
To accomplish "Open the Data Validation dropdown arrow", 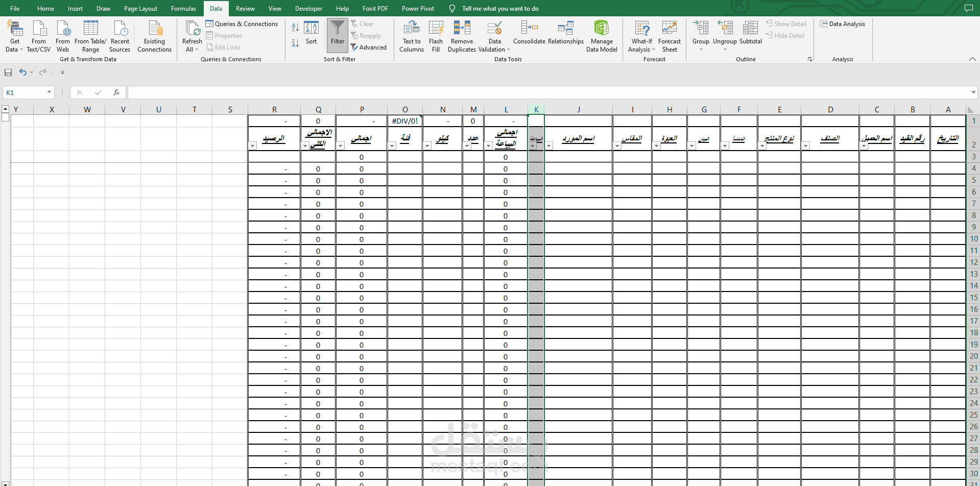I will 509,50.
